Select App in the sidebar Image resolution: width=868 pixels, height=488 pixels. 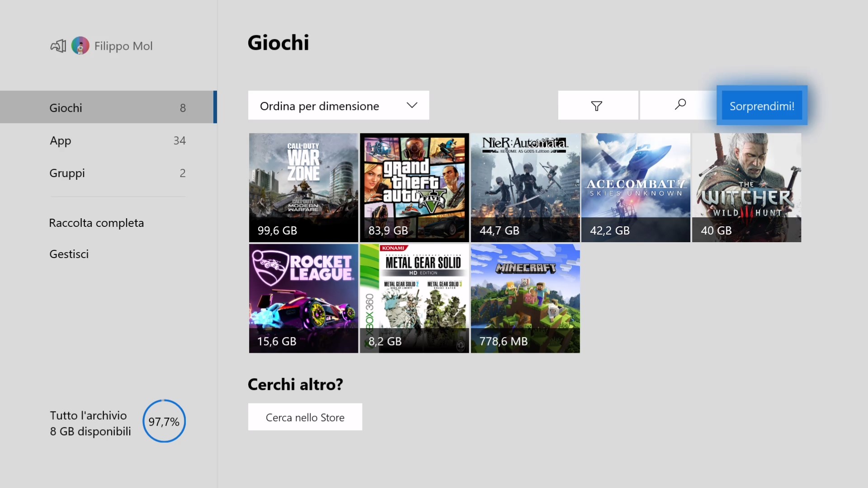pyautogui.click(x=108, y=141)
